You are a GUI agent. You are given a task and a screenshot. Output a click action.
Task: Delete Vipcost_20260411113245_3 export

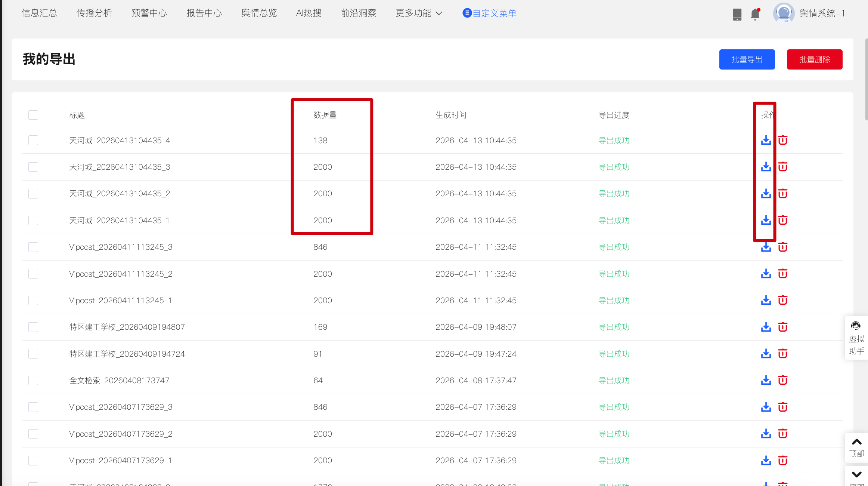[x=782, y=247]
